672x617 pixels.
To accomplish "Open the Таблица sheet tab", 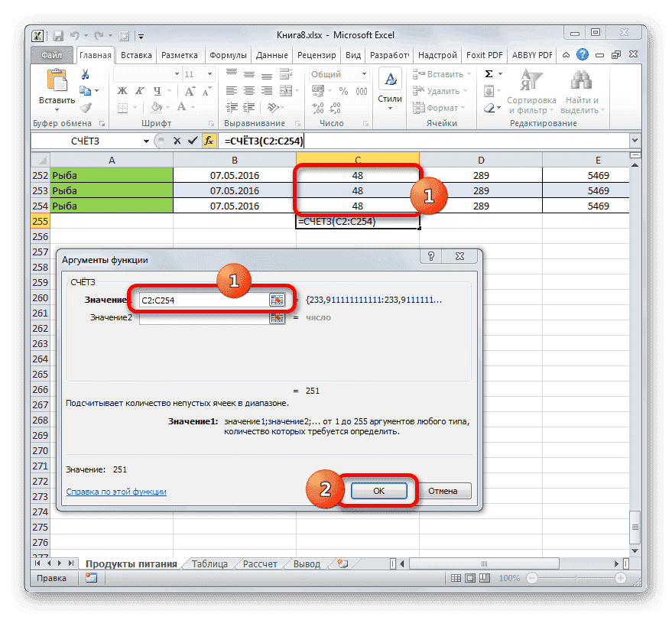I will [209, 563].
